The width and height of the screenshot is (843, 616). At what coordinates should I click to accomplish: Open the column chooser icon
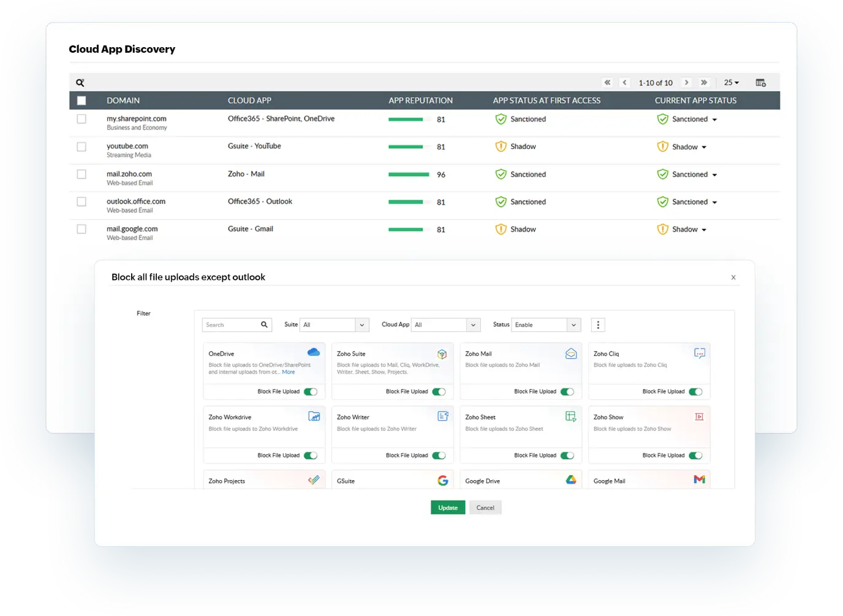(761, 83)
